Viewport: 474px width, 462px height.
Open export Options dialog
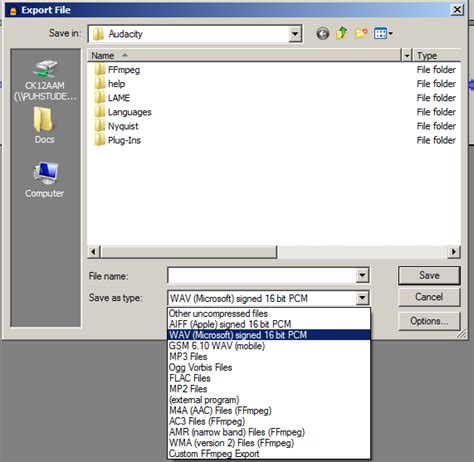(x=429, y=321)
